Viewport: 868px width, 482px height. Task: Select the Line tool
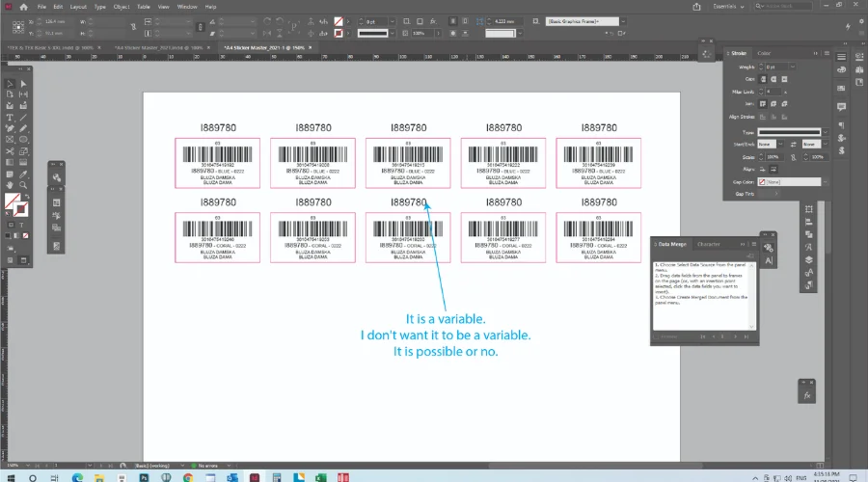point(23,118)
